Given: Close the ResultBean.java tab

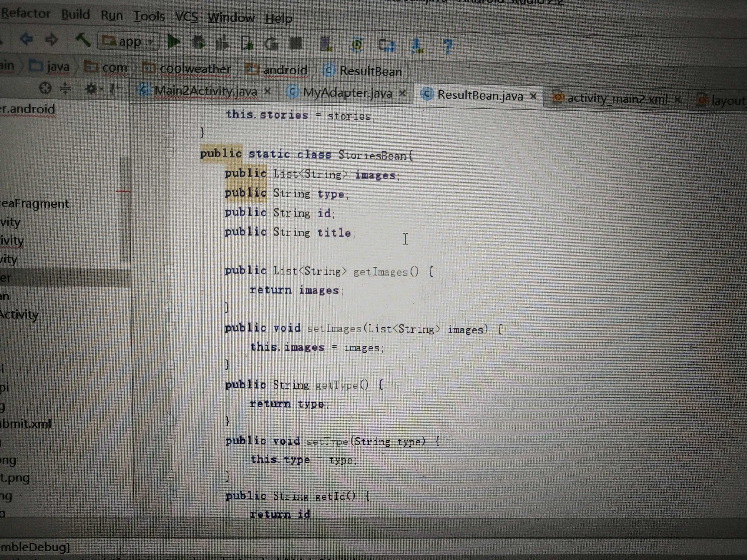Looking at the screenshot, I should pyautogui.click(x=533, y=96).
